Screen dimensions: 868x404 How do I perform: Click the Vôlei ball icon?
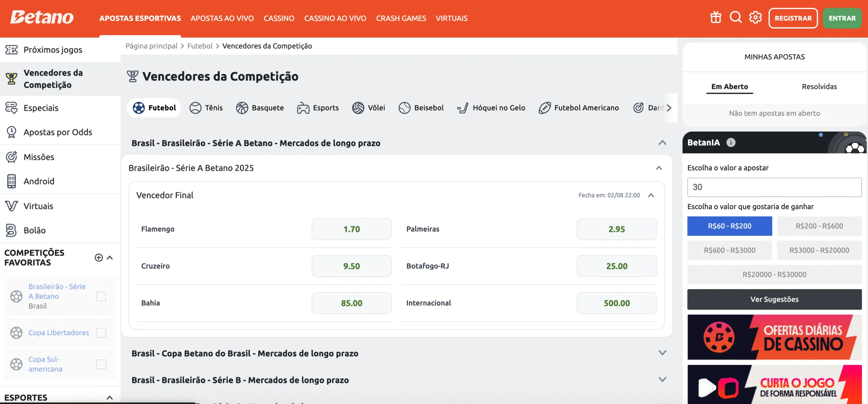(358, 108)
